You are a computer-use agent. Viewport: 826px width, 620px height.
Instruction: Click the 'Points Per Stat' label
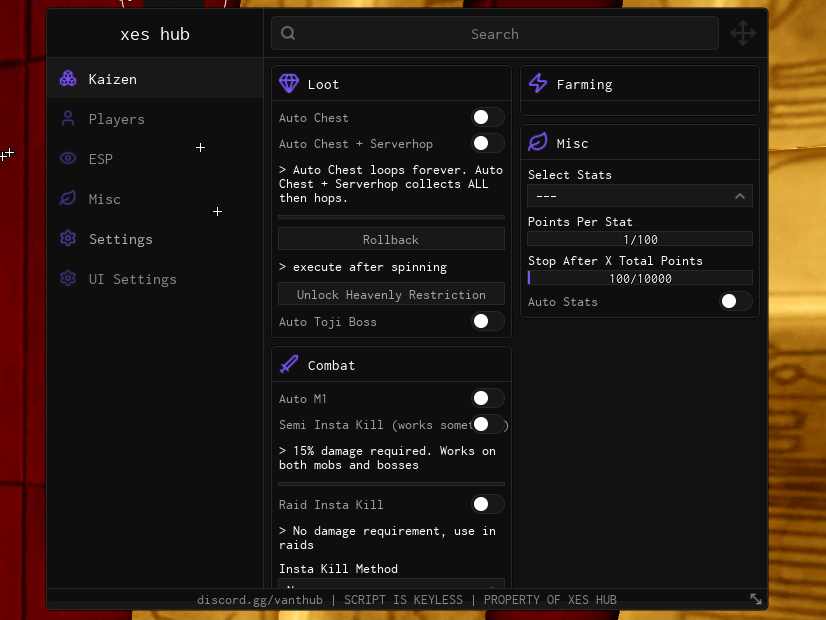click(x=580, y=222)
